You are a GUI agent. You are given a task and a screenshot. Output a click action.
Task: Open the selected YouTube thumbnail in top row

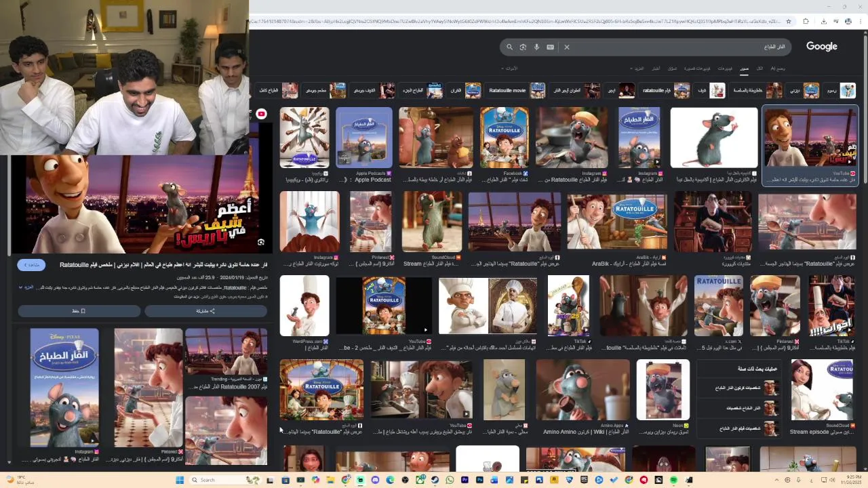click(x=810, y=138)
